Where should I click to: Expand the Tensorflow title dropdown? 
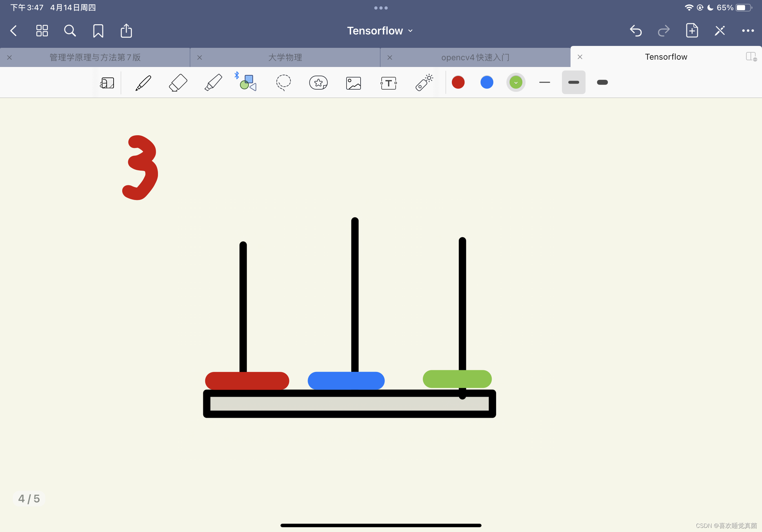(380, 31)
